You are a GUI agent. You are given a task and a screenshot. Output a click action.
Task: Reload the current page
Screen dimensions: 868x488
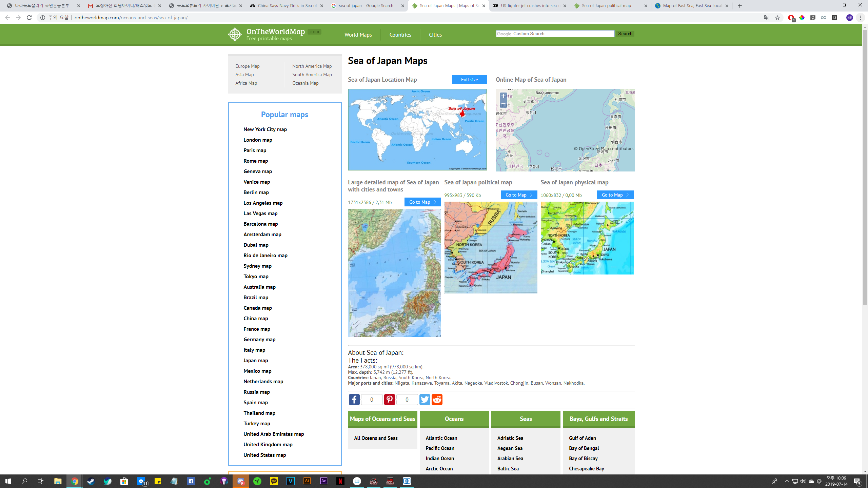point(29,18)
